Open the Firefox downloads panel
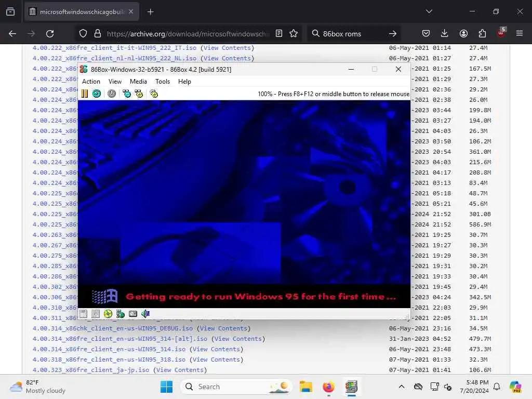This screenshot has width=532, height=399. pyautogui.click(x=445, y=34)
